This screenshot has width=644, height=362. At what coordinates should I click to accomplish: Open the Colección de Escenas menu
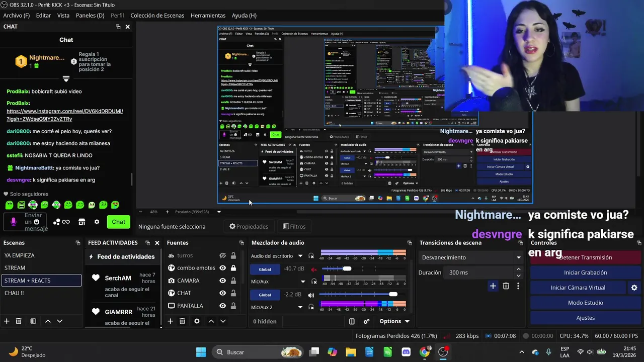[x=157, y=16]
